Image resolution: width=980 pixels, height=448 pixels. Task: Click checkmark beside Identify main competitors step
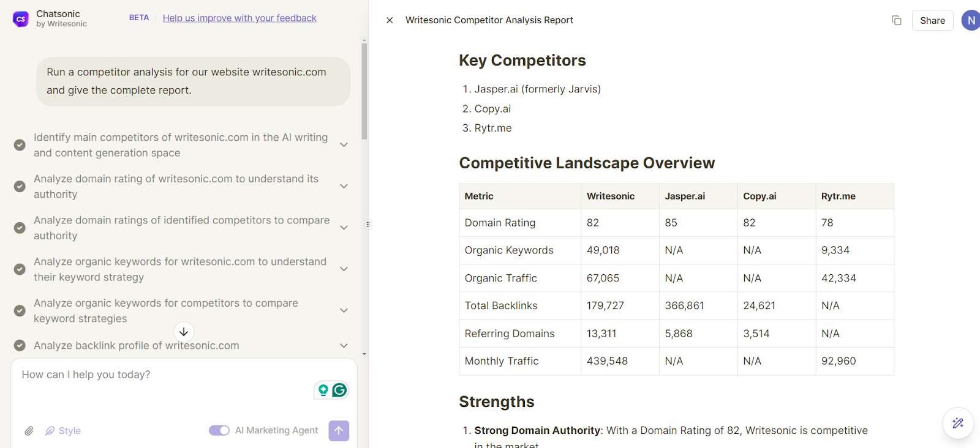pos(20,145)
